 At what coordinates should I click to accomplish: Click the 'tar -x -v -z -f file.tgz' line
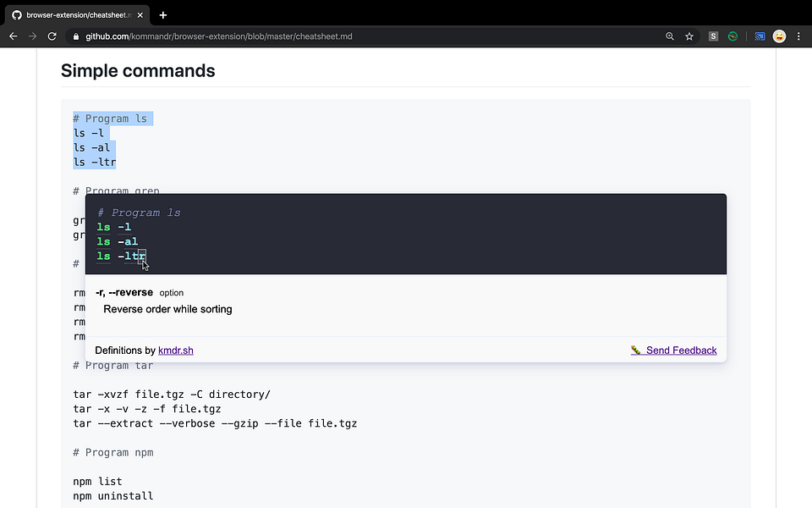pyautogui.click(x=147, y=409)
